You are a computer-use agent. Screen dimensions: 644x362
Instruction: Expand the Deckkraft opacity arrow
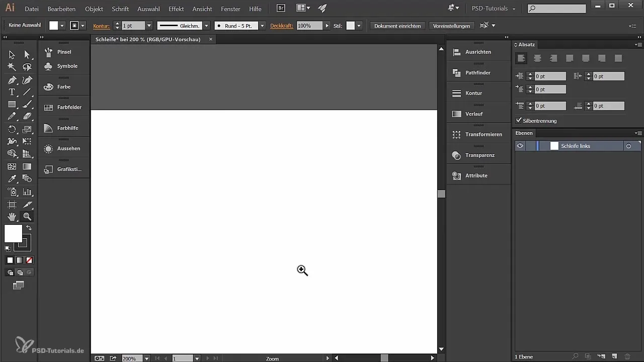327,26
